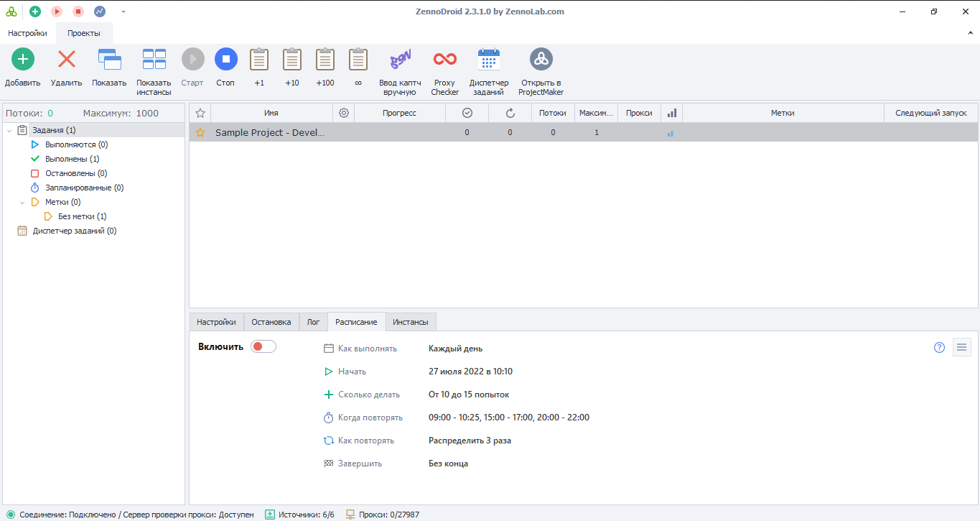Screen dimensions: 980x521
Task: Open the Расписание tab
Action: [x=356, y=322]
